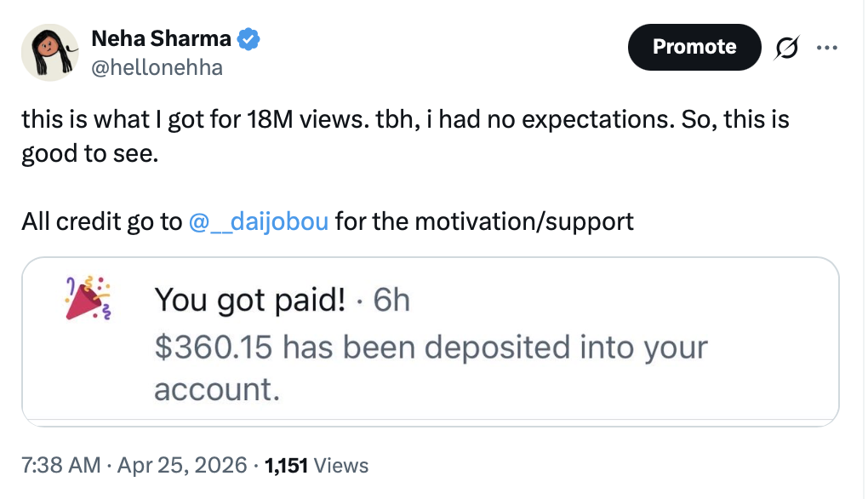Screen dimensions: 868x499
Task: Click the word "account." in the notification
Action: [217, 389]
